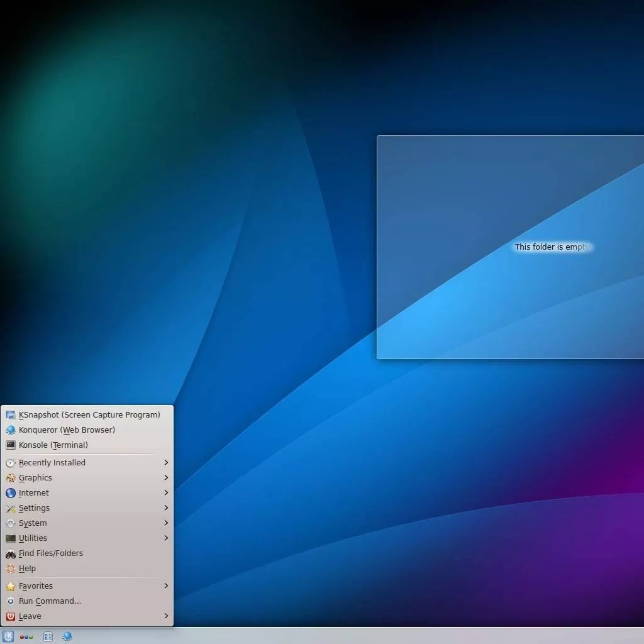Image resolution: width=644 pixels, height=644 pixels.
Task: Click the Internet globe icon in menu
Action: coord(11,493)
